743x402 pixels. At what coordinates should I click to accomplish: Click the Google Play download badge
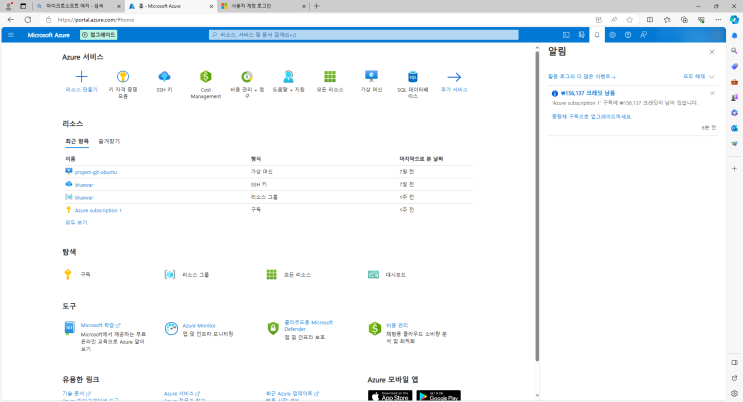(x=438, y=396)
